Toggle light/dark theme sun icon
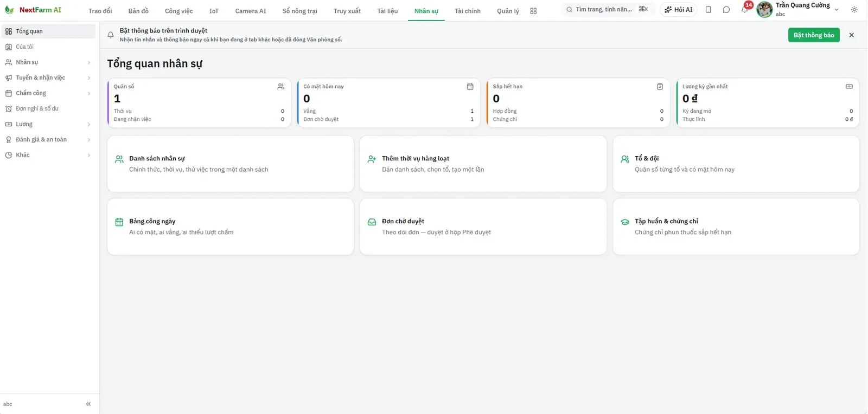 [x=854, y=10]
